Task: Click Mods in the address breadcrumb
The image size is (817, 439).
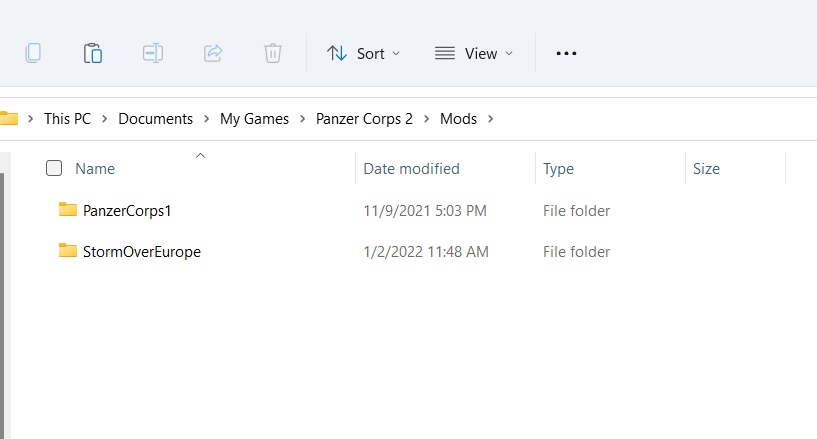Action: (459, 119)
